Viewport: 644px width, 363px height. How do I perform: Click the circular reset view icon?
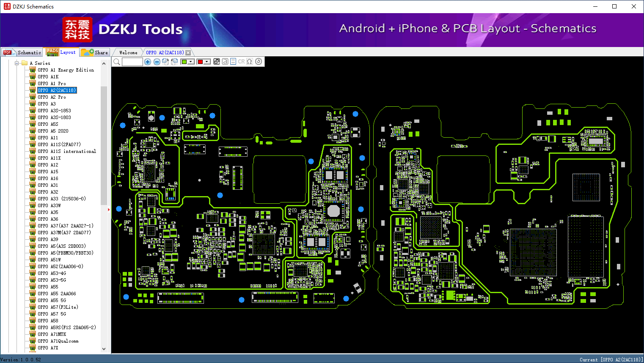pyautogui.click(x=259, y=61)
